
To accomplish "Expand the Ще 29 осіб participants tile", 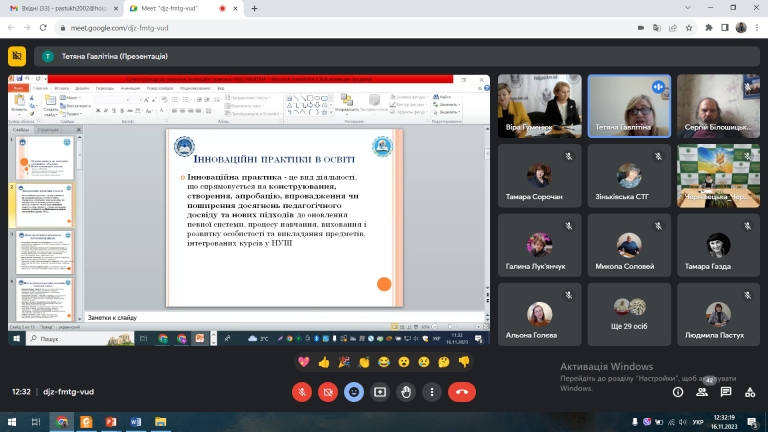I will point(629,314).
